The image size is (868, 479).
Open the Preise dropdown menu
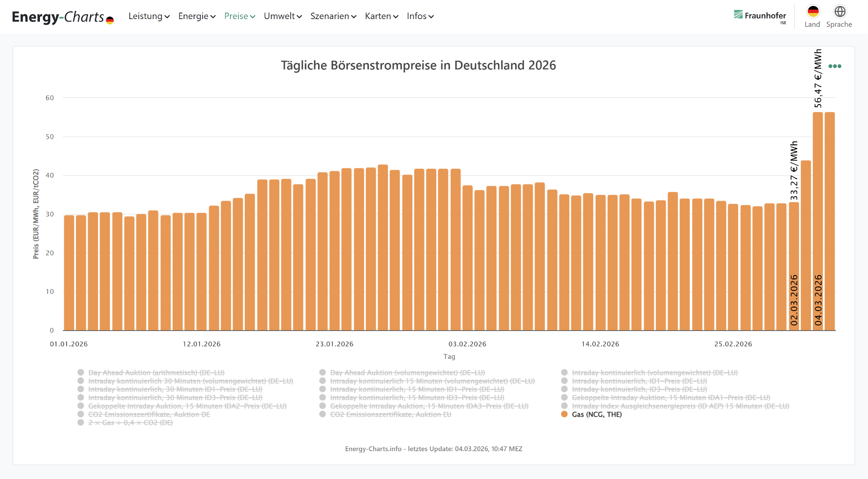(x=240, y=16)
